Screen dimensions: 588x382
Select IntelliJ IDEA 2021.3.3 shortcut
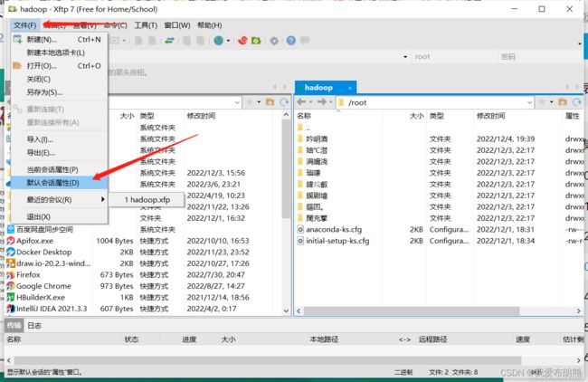52,309
